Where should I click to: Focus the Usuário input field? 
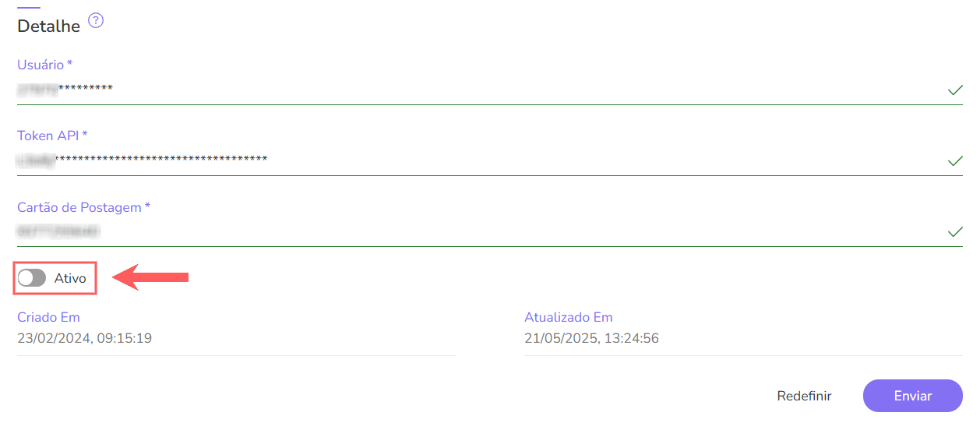pos(467,89)
